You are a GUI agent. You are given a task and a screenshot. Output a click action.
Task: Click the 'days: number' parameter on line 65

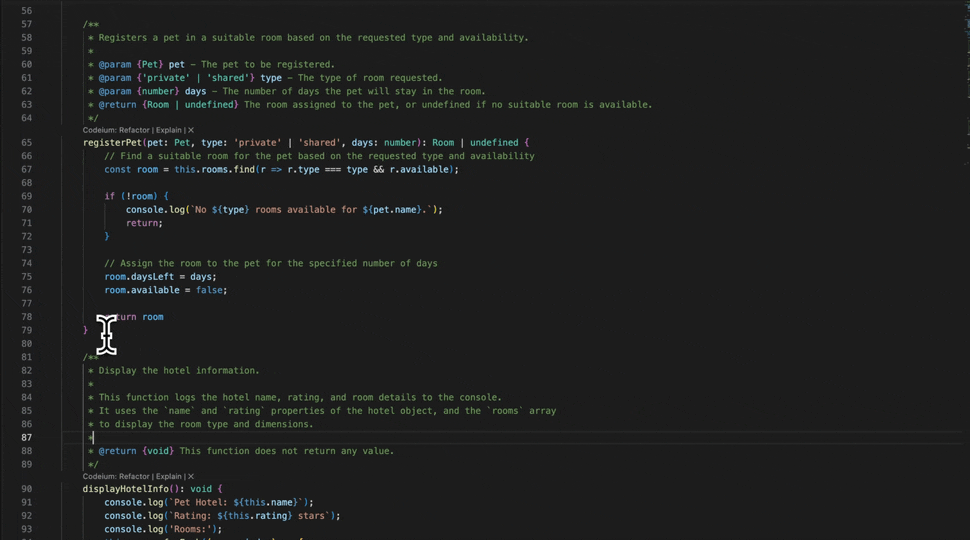(384, 143)
